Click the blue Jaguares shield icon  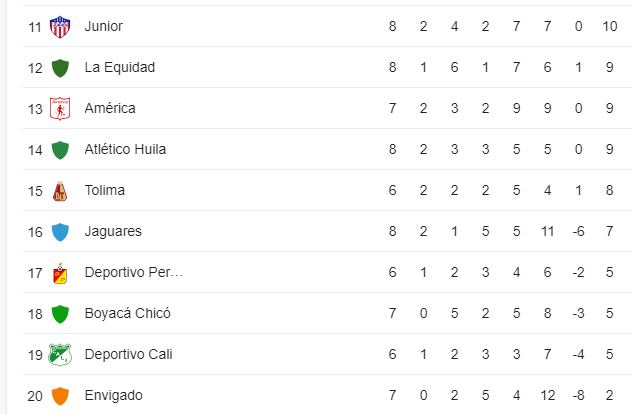click(x=60, y=232)
